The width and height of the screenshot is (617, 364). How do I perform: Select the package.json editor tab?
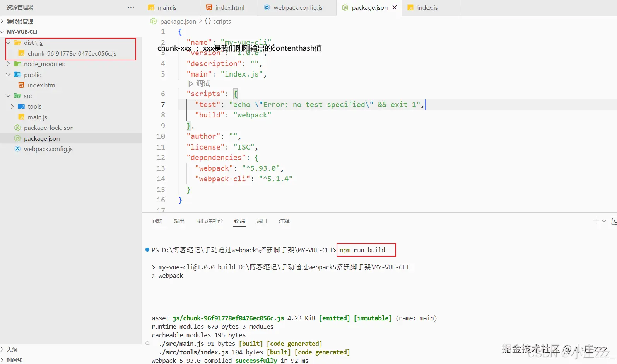369,8
